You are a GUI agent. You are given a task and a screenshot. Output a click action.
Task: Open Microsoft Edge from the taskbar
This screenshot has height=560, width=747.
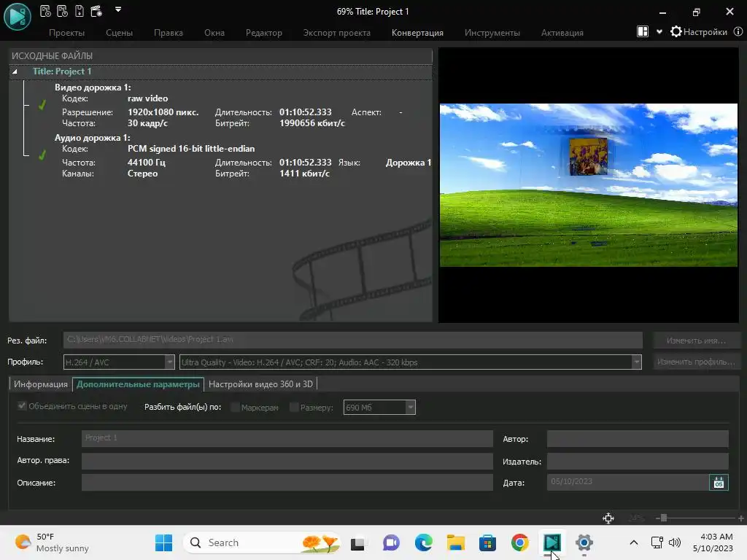pos(424,542)
